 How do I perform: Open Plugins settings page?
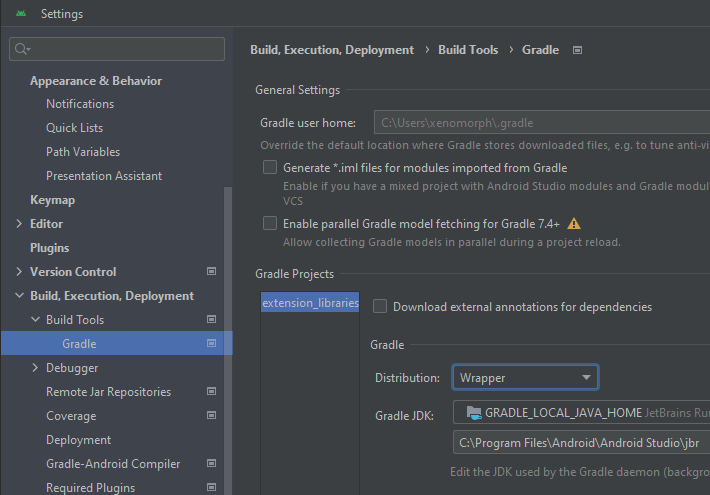(x=50, y=248)
